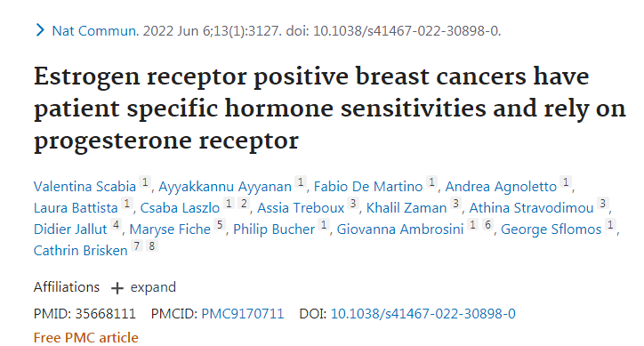644x346 pixels.
Task: Open author Cathrin Brisken
Action: [x=80, y=251]
